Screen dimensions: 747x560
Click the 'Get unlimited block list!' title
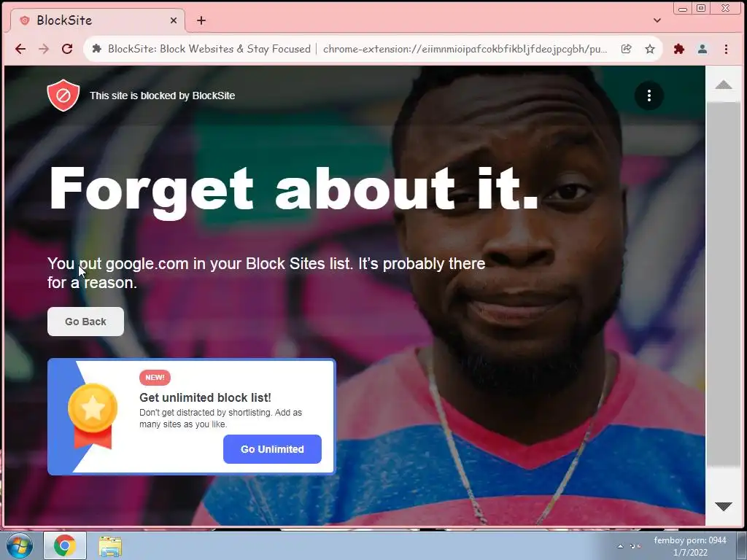point(205,397)
